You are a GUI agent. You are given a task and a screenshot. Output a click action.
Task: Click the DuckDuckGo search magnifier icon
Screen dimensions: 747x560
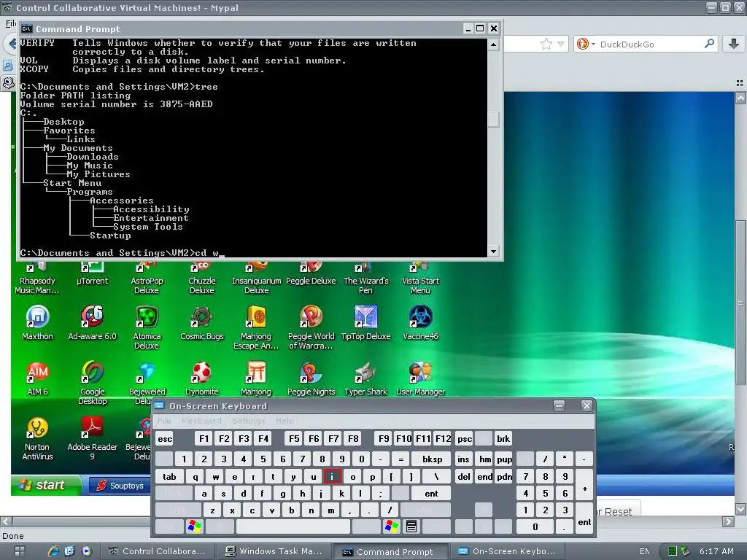pyautogui.click(x=709, y=44)
